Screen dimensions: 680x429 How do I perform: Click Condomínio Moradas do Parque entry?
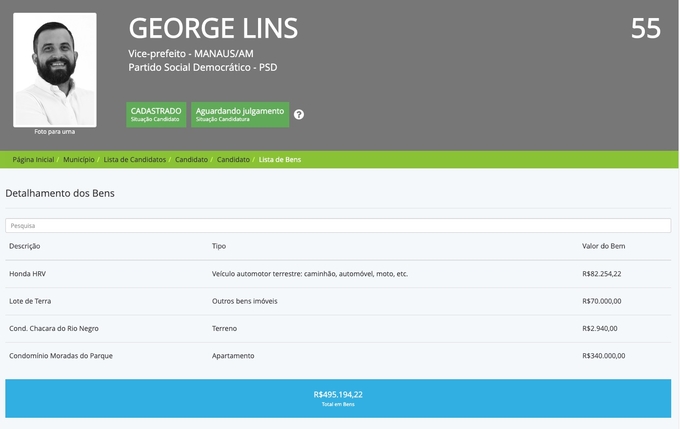(60, 355)
